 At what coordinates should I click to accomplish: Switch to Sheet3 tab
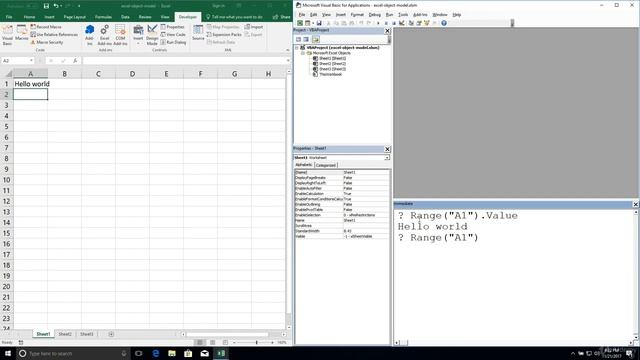pyautogui.click(x=87, y=334)
